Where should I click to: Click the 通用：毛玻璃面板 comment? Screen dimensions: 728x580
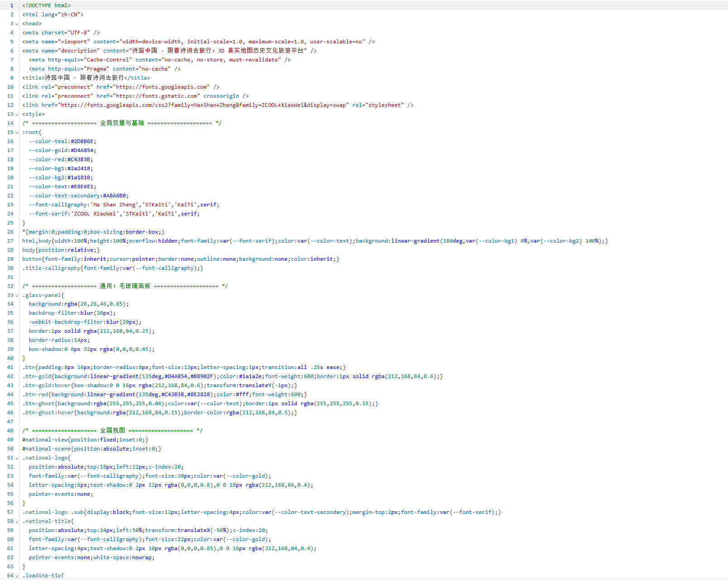[x=125, y=286]
